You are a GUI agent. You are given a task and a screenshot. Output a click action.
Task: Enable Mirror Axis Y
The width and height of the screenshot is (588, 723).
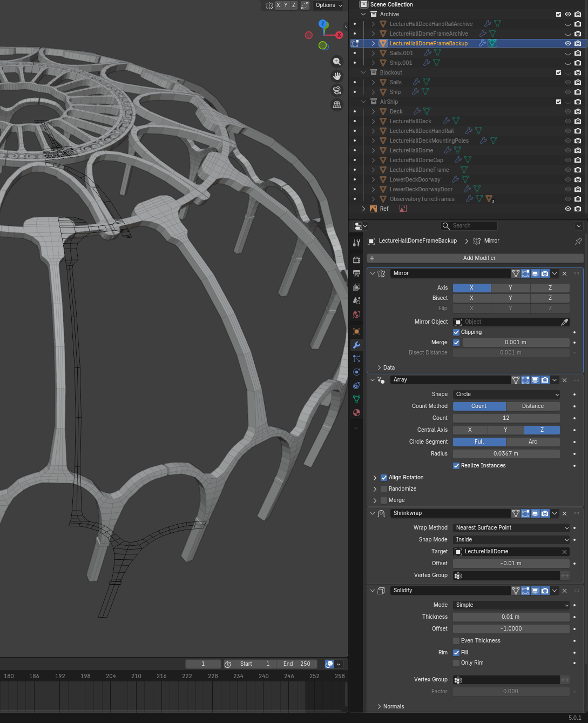point(510,288)
